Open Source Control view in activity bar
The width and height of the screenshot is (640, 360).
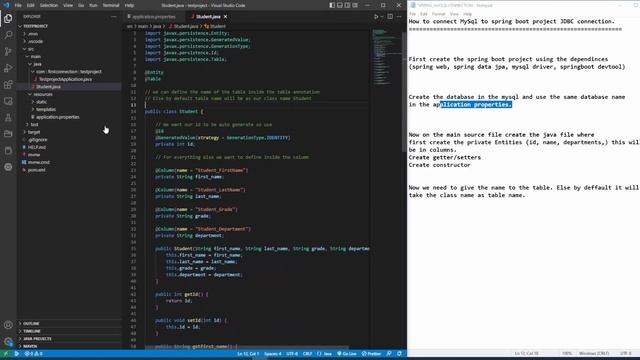coord(8,51)
